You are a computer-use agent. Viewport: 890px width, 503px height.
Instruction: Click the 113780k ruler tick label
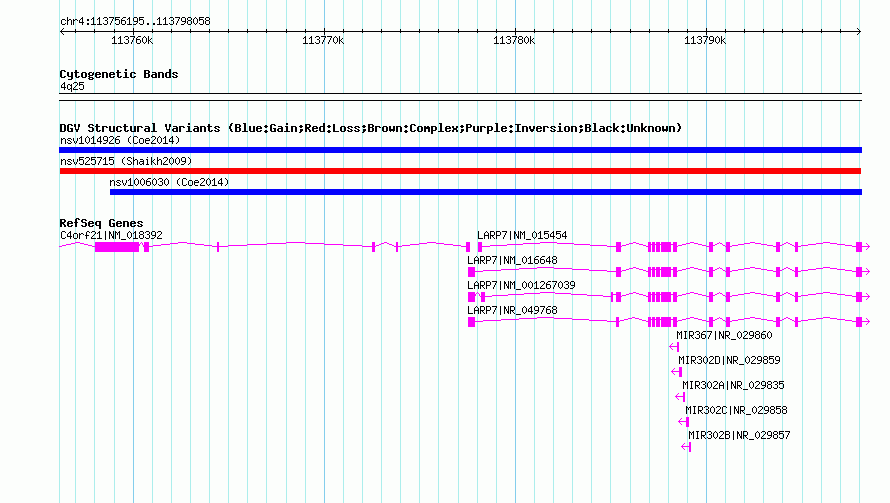[x=514, y=40]
